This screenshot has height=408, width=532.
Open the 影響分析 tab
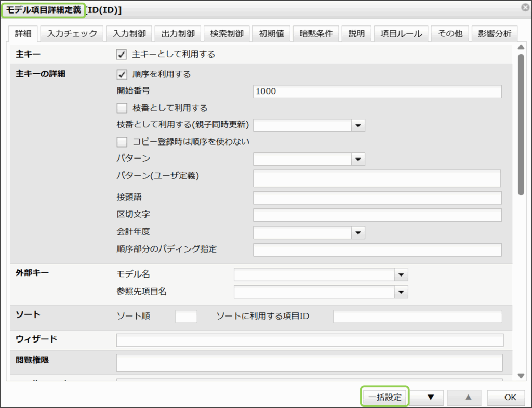tap(494, 34)
